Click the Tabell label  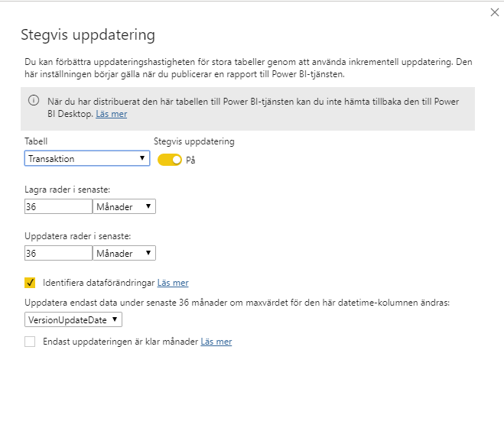(x=36, y=141)
